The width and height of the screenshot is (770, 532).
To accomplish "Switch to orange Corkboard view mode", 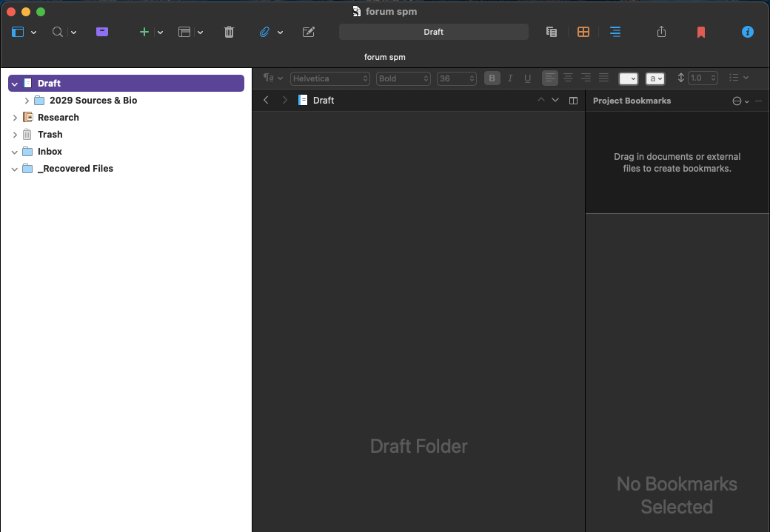I will (583, 32).
